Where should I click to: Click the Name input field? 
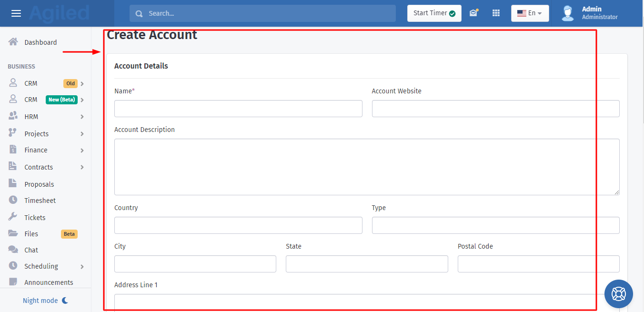[238, 109]
